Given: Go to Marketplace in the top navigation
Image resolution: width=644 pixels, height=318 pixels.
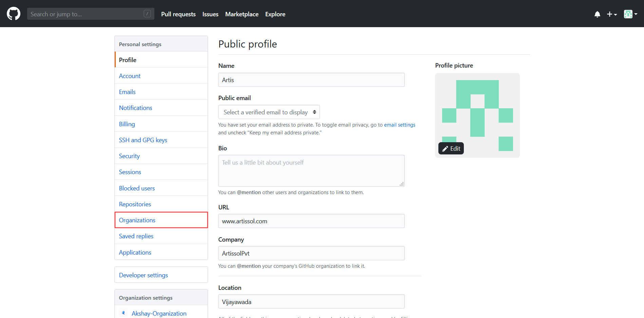Looking at the screenshot, I should pyautogui.click(x=242, y=14).
